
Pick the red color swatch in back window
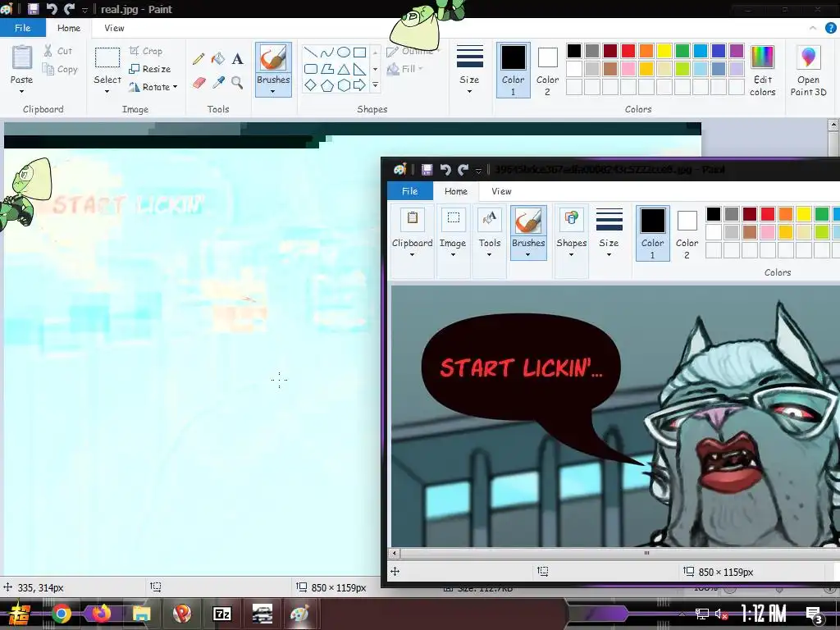(628, 51)
